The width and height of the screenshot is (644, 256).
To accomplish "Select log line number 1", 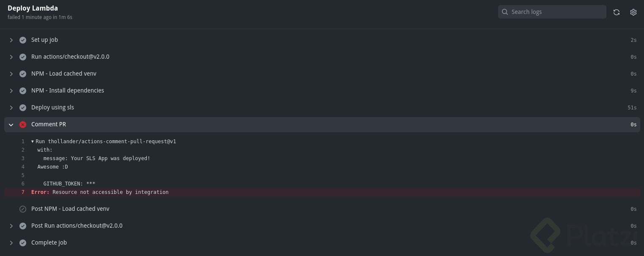I will (23, 142).
